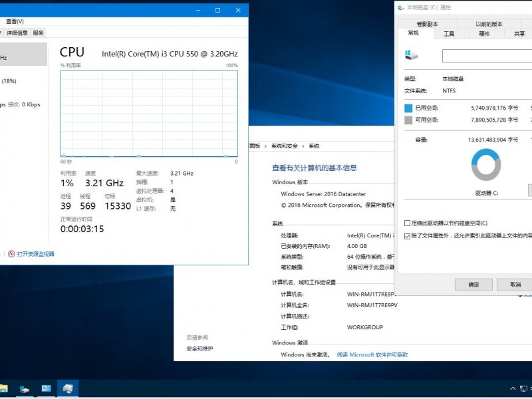This screenshot has width=532, height=399.
Task: Click the 类型 value "本地磁盘"
Action: coord(453,79)
